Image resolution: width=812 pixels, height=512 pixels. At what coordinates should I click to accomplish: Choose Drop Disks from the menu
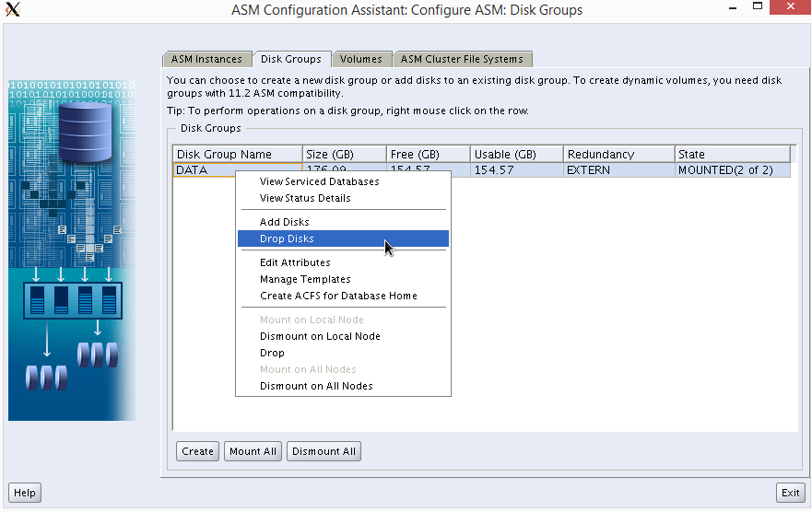tap(287, 239)
